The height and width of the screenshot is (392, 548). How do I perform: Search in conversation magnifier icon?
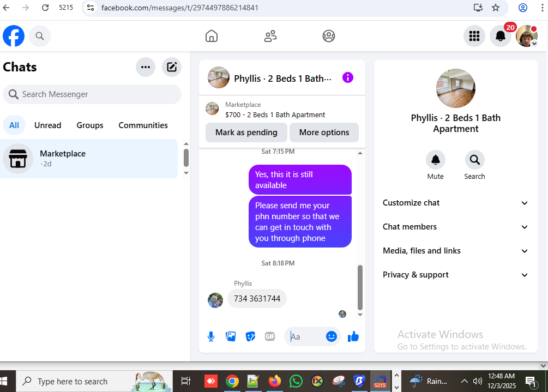point(474,160)
